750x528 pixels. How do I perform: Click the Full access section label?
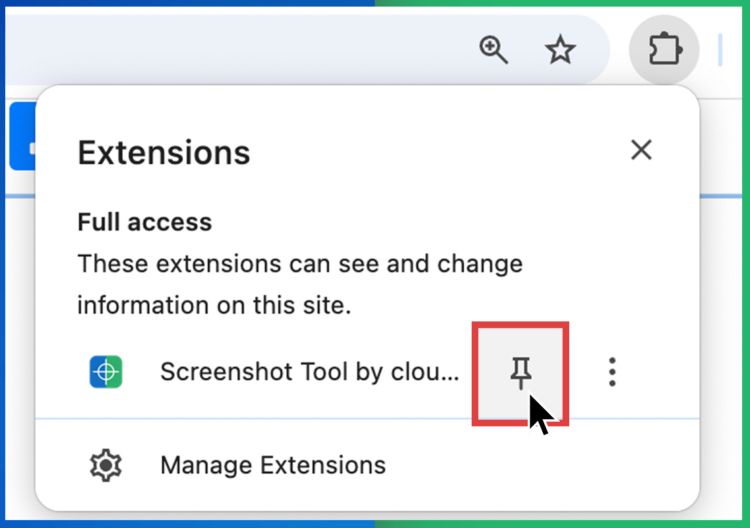point(144,222)
